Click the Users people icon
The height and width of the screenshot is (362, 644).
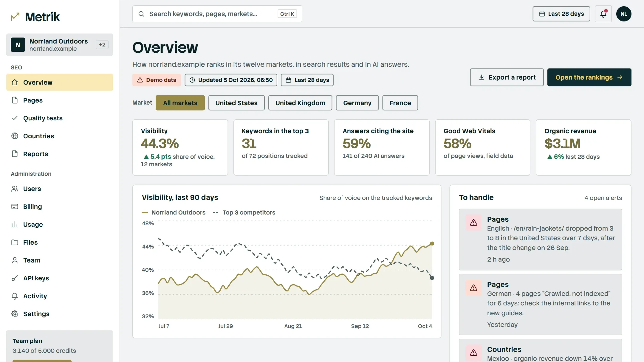15,189
